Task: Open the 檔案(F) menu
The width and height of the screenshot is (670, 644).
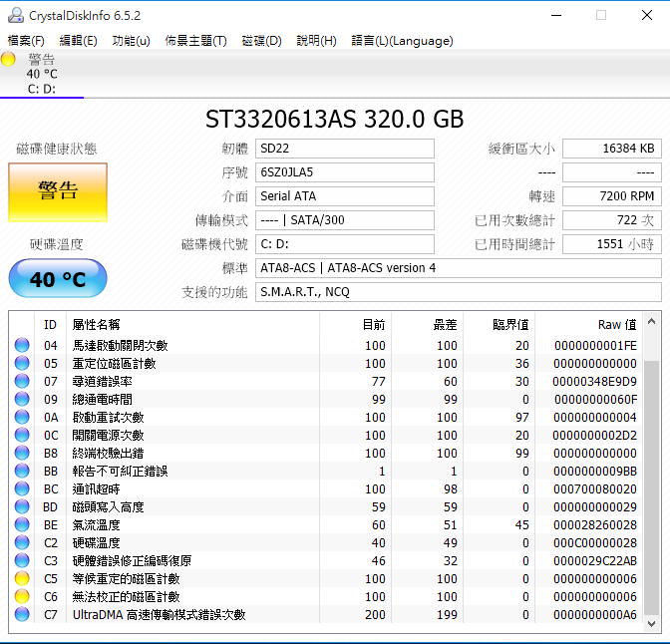Action: 26,41
